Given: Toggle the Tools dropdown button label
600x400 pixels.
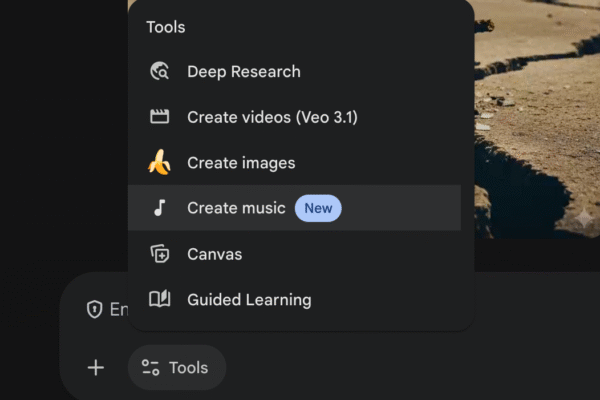Looking at the screenshot, I should [x=189, y=368].
